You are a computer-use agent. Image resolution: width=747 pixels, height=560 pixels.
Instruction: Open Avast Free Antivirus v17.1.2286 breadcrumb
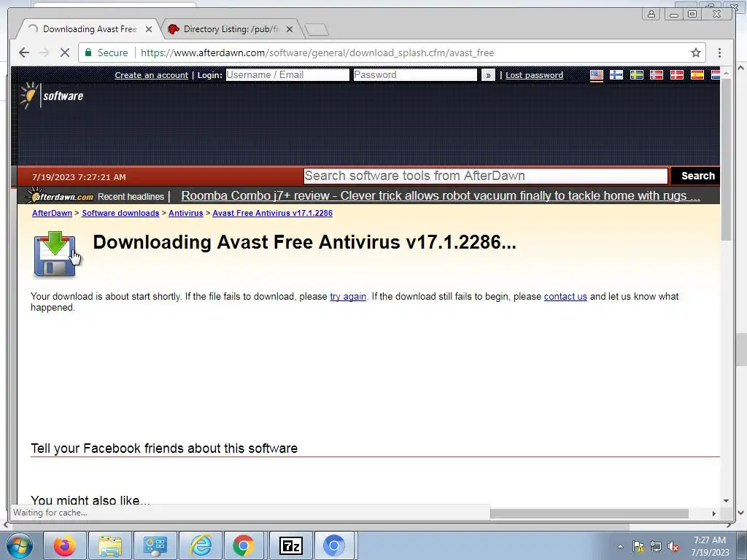point(273,213)
